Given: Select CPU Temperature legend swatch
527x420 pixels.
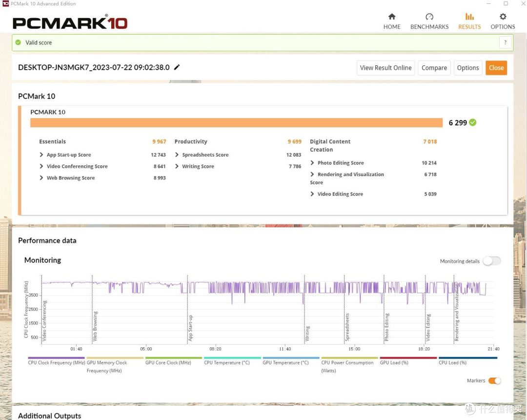Looking at the screenshot, I should (232, 358).
